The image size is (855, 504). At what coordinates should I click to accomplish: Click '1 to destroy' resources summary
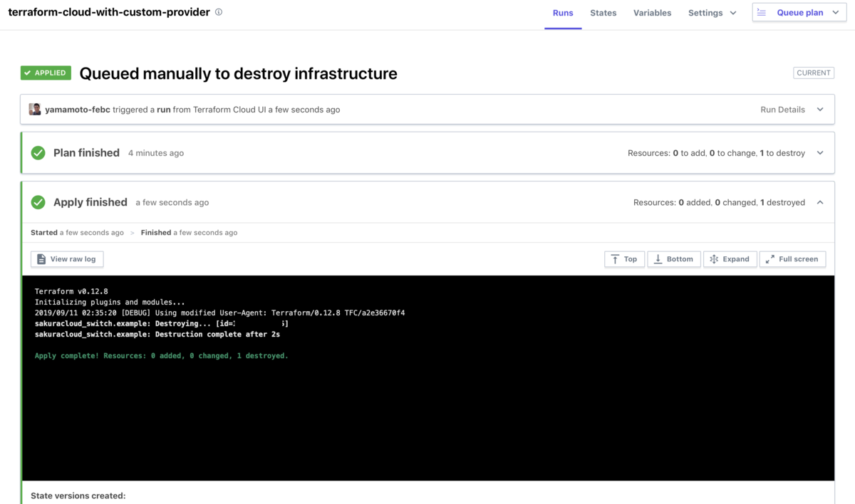coord(782,153)
